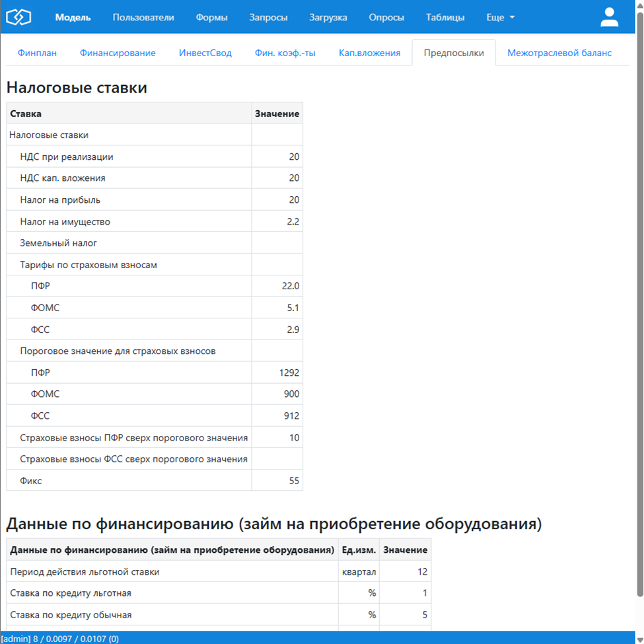Expand the "Еще" dropdown menu
This screenshot has height=644, width=644.
[500, 17]
